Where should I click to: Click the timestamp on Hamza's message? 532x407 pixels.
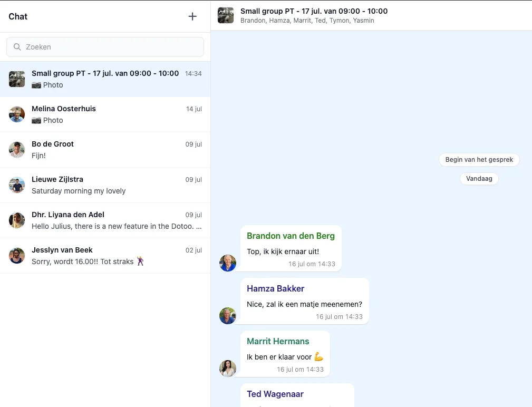tap(339, 316)
